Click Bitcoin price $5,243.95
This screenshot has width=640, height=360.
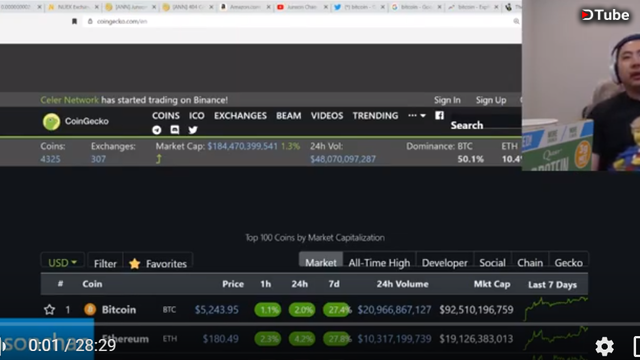[217, 310]
